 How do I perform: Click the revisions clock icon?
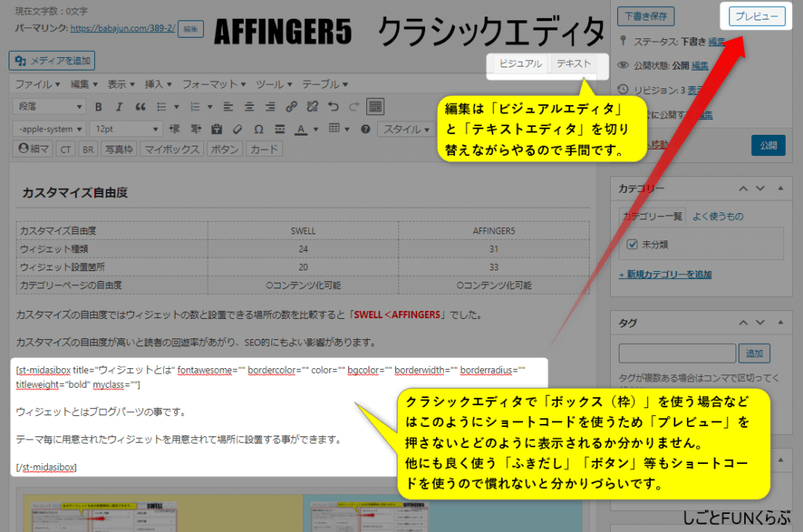pyautogui.click(x=623, y=89)
